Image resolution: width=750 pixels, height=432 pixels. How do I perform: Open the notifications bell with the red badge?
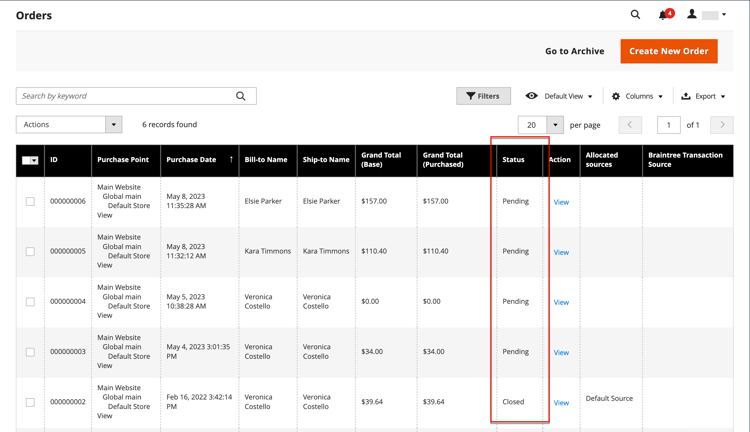[x=665, y=14]
